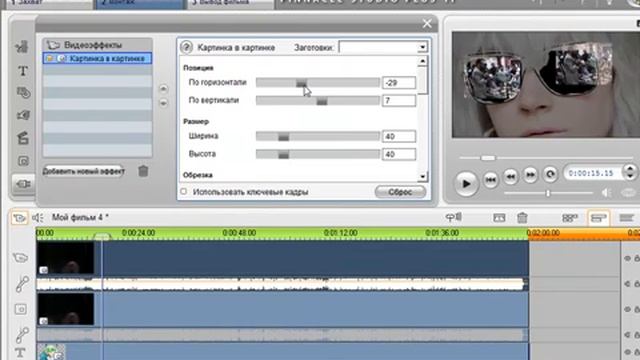Click the overlay video track icon
640x360 pixels.
pos(21,309)
